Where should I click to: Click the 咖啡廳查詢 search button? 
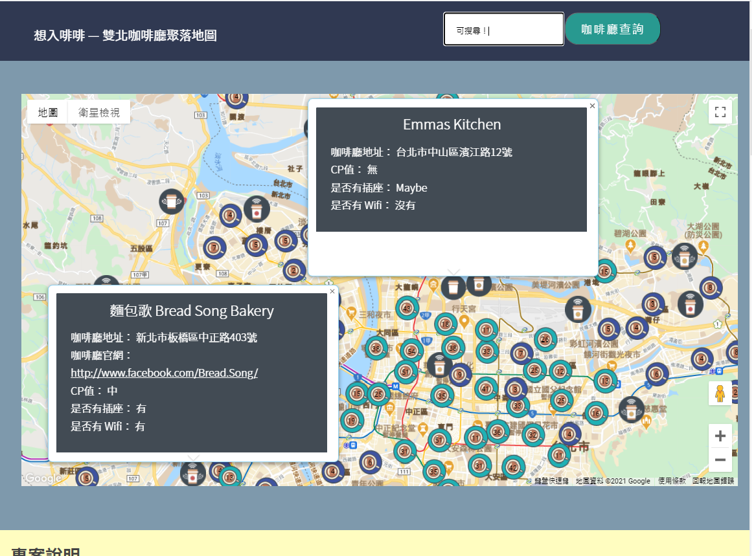(x=612, y=29)
